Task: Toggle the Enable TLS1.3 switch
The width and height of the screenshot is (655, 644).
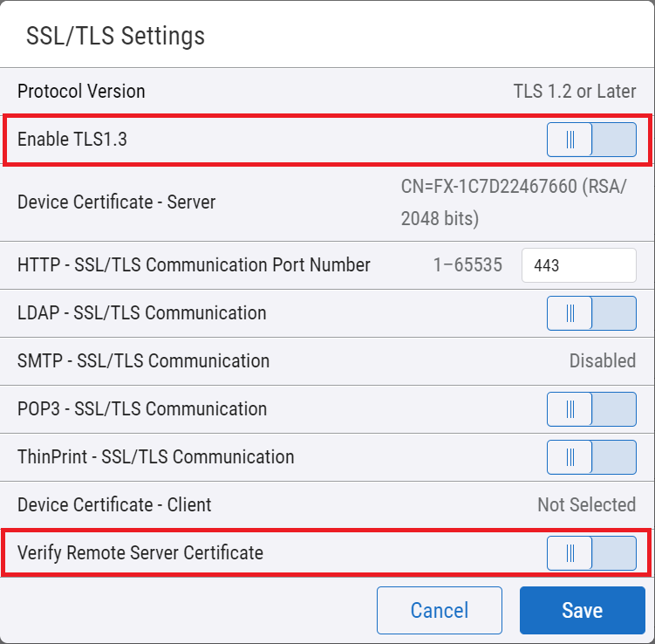Action: click(591, 140)
